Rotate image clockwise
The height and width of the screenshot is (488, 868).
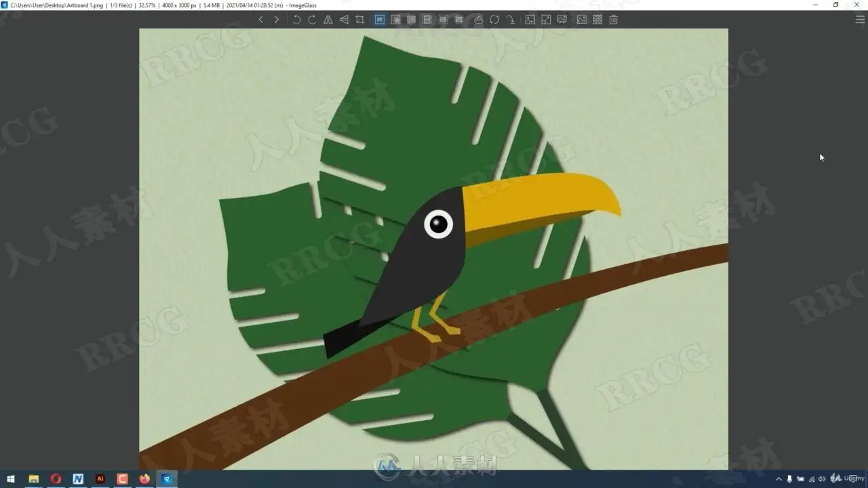(312, 20)
